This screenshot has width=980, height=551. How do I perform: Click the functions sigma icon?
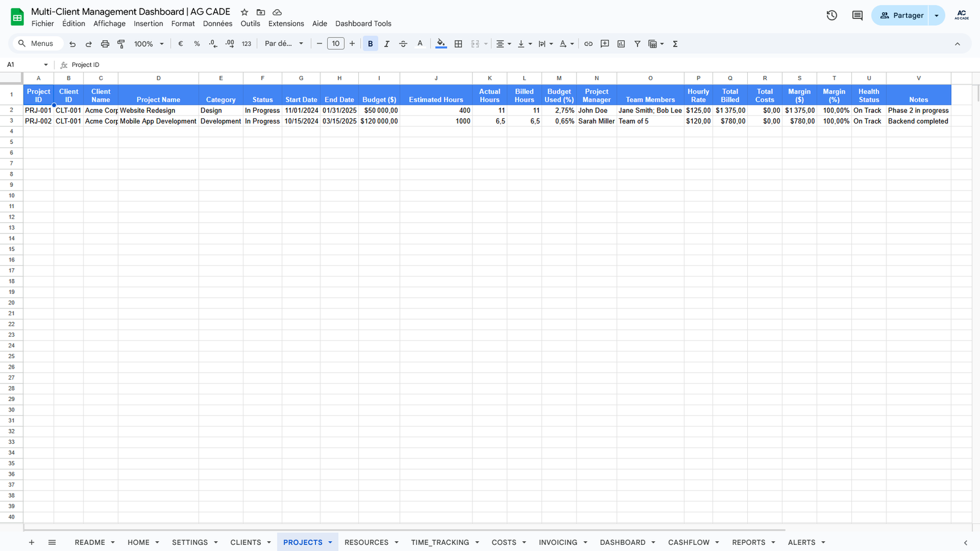click(x=675, y=44)
